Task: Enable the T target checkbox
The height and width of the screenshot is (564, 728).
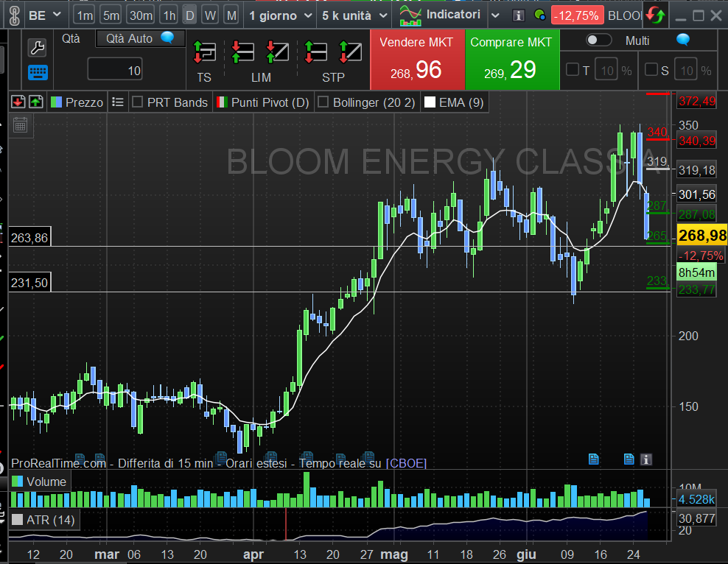Action: pyautogui.click(x=573, y=69)
